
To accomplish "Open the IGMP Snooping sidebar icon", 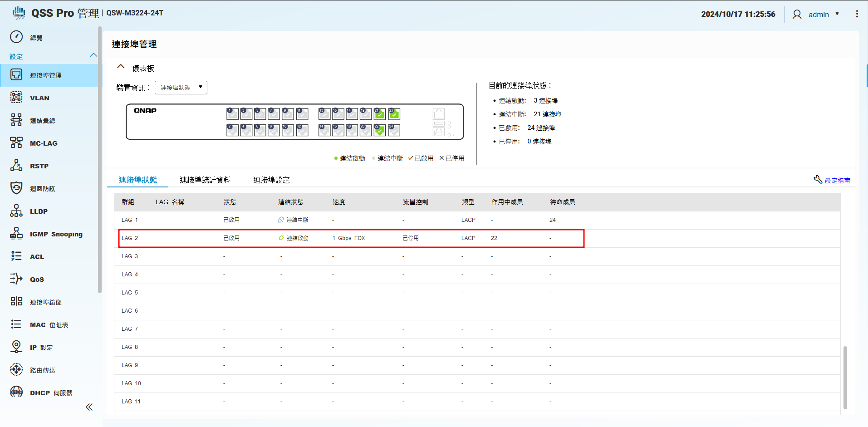I will (16, 233).
